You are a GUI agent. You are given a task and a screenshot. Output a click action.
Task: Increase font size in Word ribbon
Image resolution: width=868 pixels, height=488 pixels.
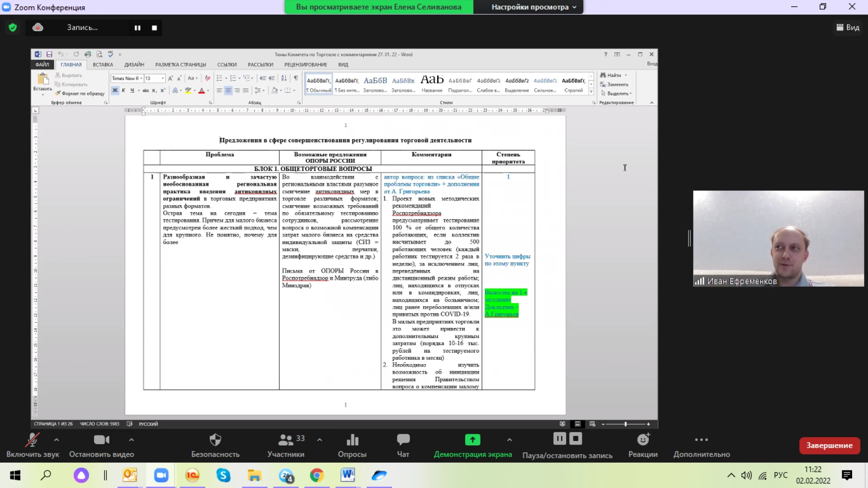tap(170, 78)
